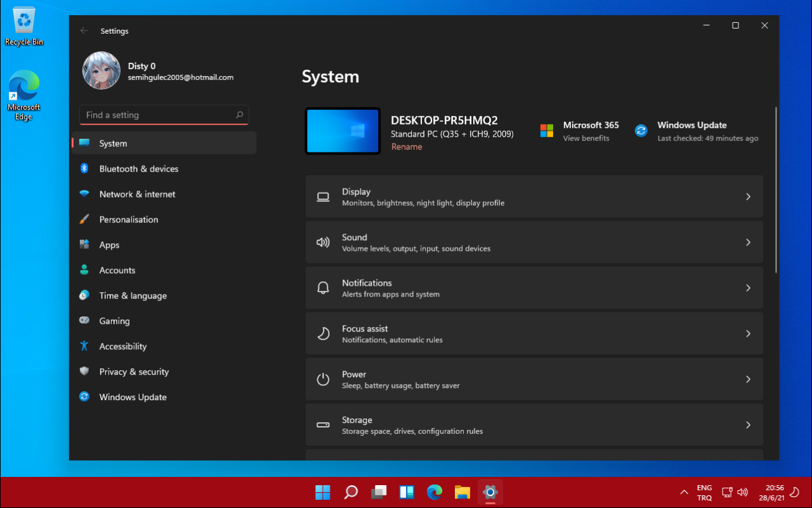This screenshot has width=812, height=508.
Task: Open the Apps settings category
Action: tap(109, 245)
